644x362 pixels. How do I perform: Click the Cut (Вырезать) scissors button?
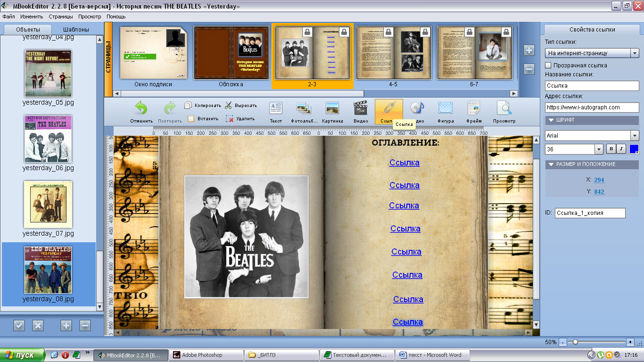241,105
